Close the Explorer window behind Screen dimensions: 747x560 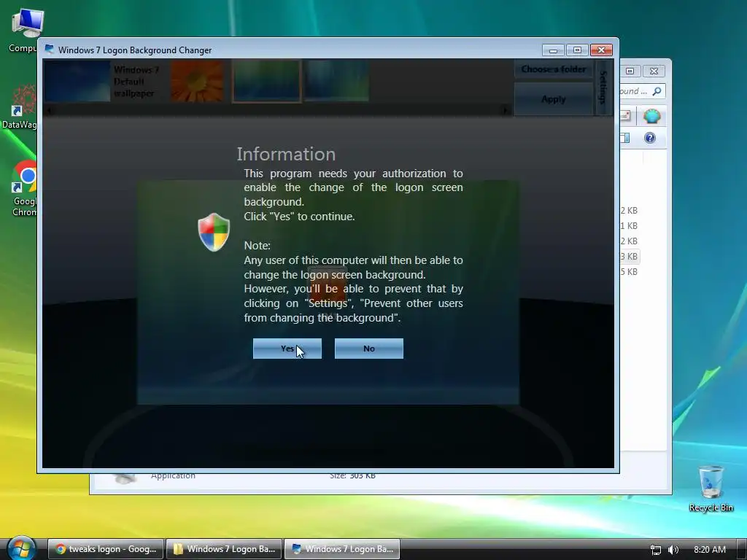tap(654, 71)
